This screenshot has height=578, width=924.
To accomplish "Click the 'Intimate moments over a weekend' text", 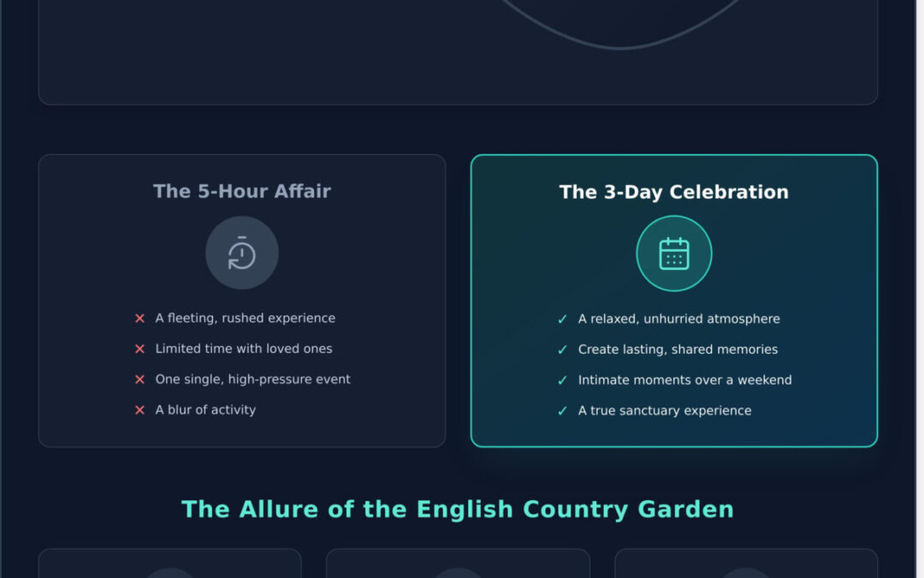I will (685, 380).
